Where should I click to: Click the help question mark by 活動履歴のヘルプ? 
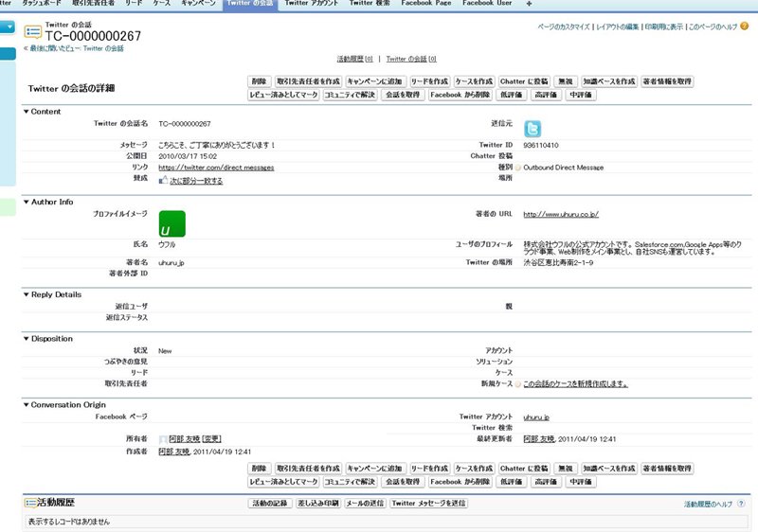tap(741, 504)
